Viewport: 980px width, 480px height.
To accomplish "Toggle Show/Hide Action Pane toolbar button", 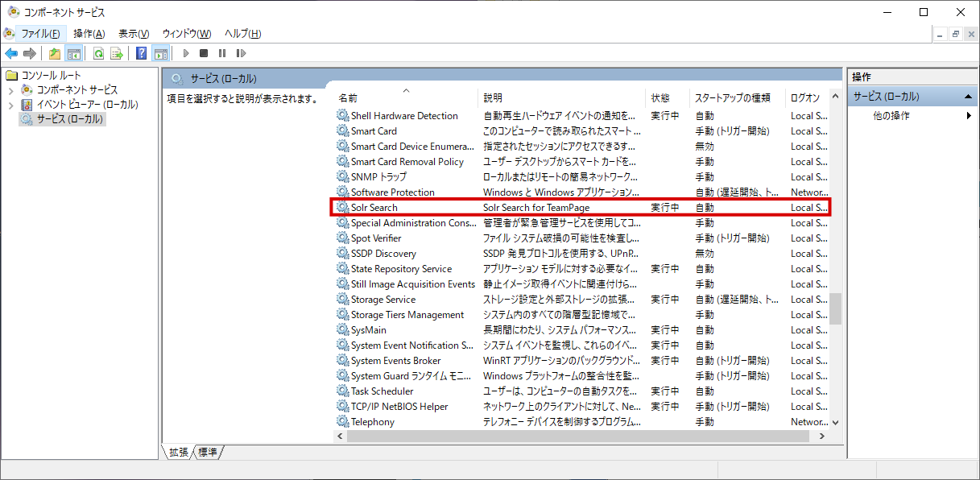I will [x=160, y=54].
